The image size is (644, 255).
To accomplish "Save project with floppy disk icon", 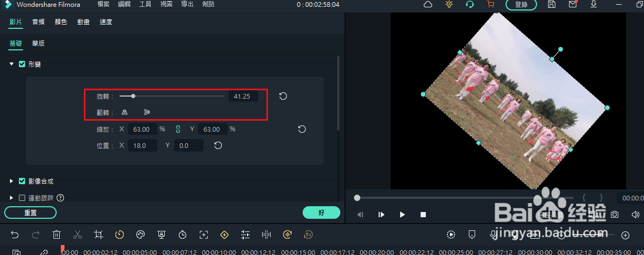I will pos(552,4).
